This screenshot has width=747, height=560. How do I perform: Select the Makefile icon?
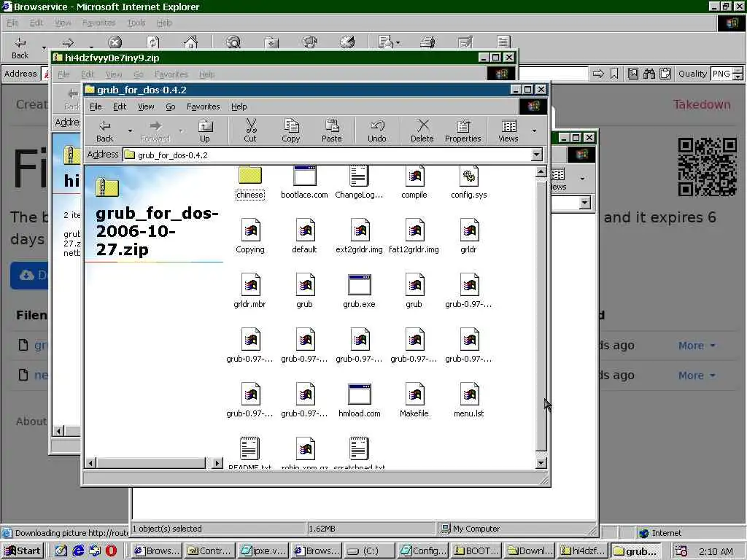[414, 400]
